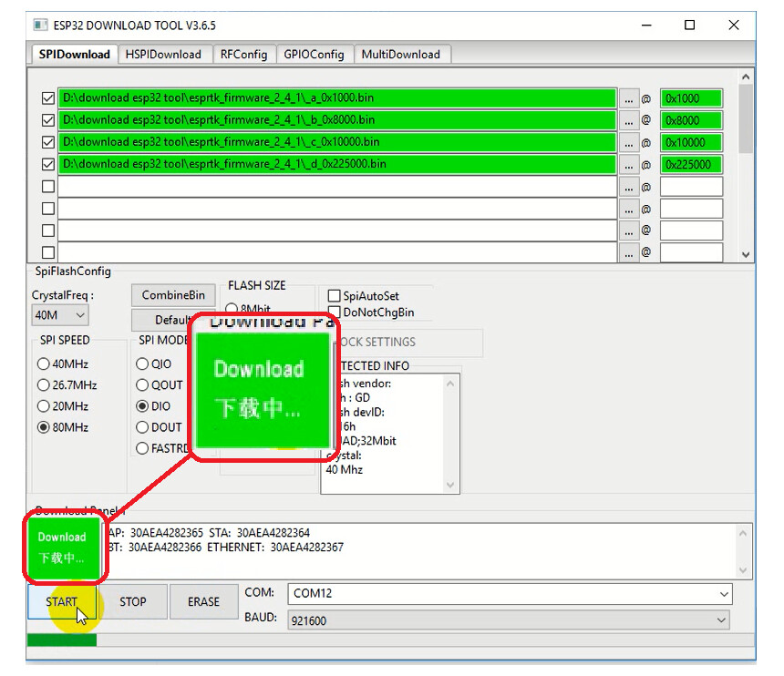Select FASTRD SPI mode
The height and width of the screenshot is (676, 784).
pos(162,448)
